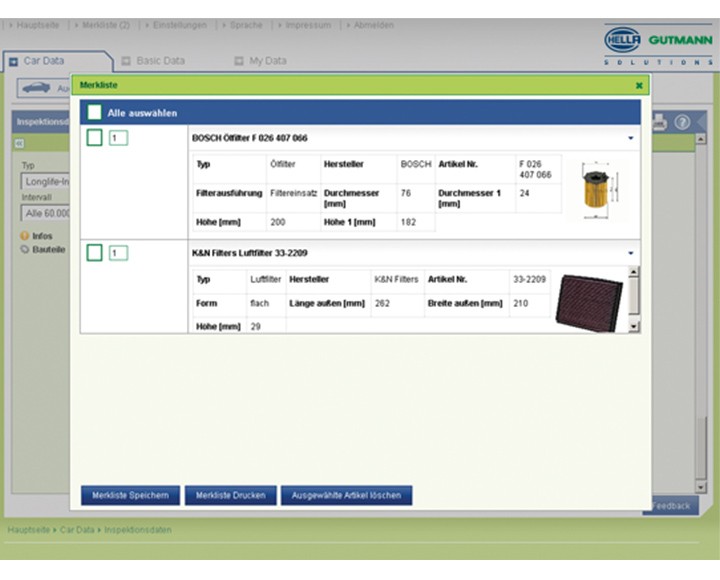Click the printer icon in the panel header

[x=659, y=122]
